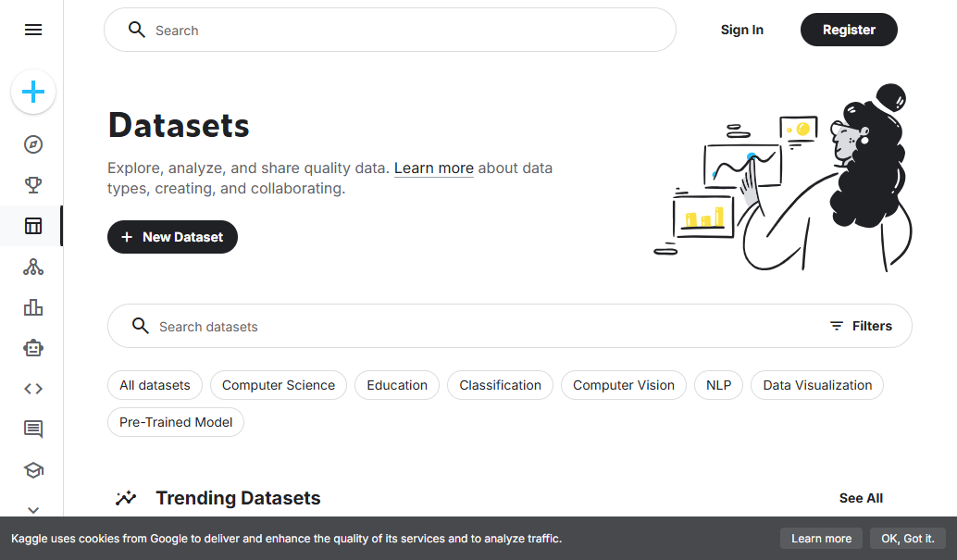Viewport: 957px width, 560px height.
Task: Toggle the Computer Science filter chip
Action: (278, 385)
